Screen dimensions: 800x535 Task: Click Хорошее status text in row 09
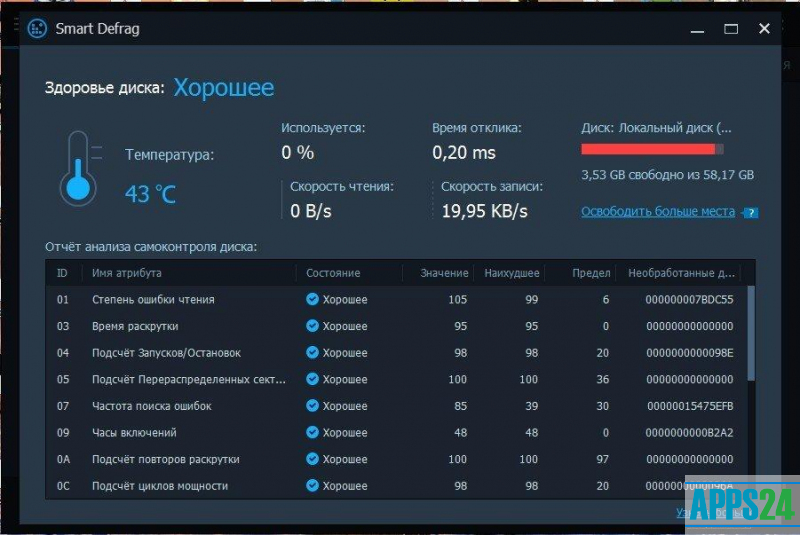[345, 432]
